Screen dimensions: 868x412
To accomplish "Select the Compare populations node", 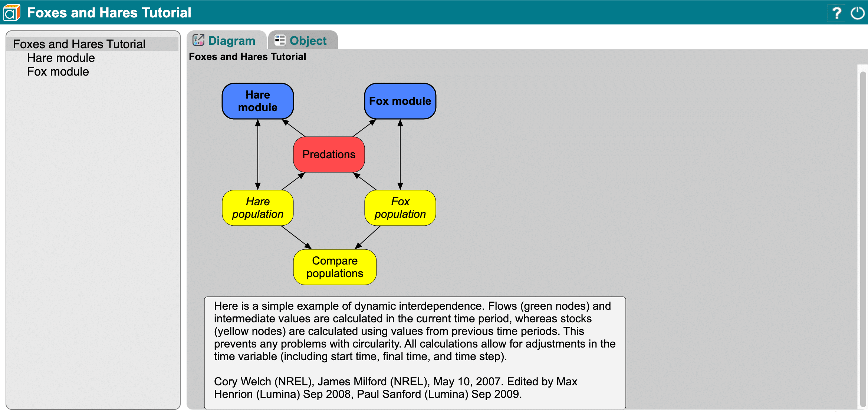I will (x=335, y=267).
